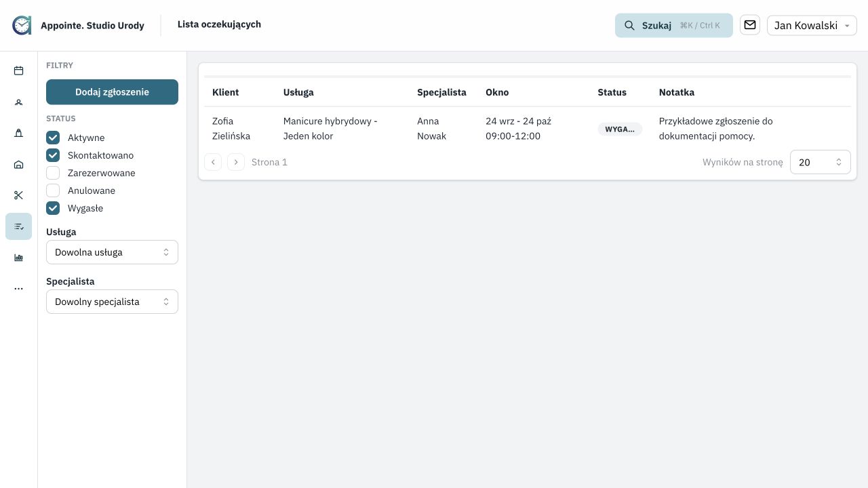Click the WYGA... status badge
The image size is (868, 488).
pyautogui.click(x=620, y=129)
